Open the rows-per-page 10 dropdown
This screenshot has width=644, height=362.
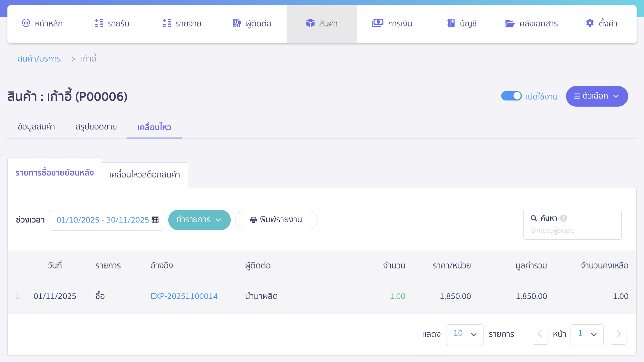(x=464, y=334)
